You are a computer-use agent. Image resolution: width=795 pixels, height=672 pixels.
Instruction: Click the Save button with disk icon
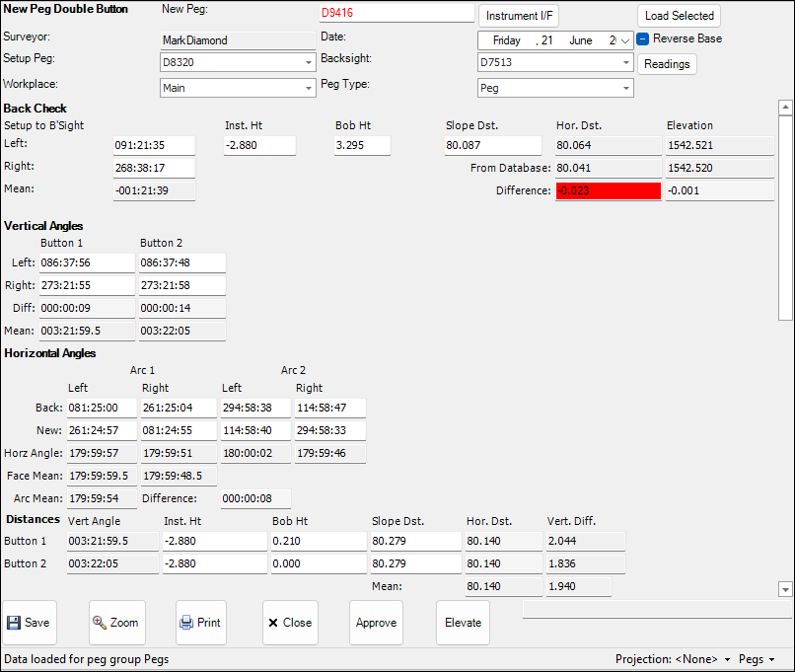click(29, 623)
